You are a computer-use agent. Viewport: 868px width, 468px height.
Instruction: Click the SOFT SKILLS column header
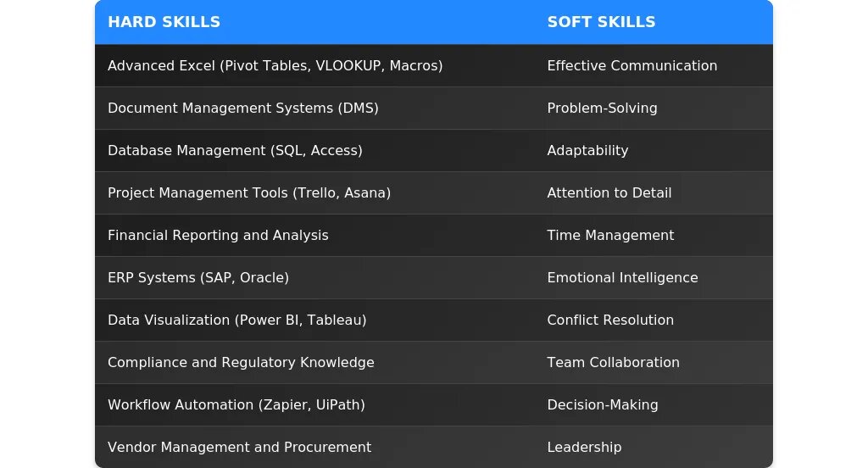point(601,22)
